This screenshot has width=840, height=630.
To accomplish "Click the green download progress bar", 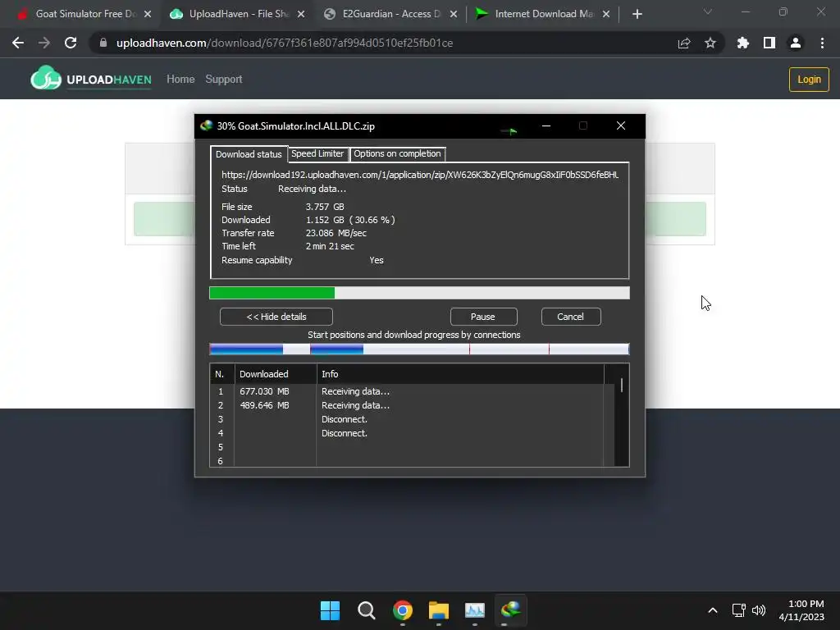I will (x=419, y=293).
